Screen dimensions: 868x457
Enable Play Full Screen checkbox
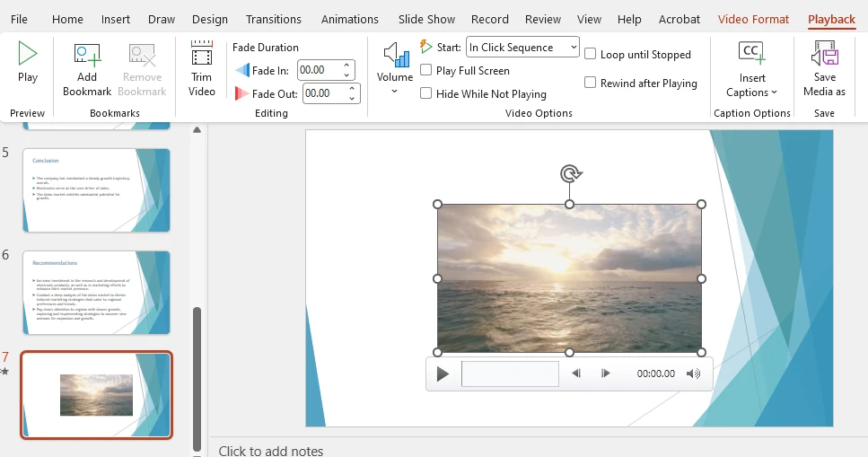click(x=425, y=70)
